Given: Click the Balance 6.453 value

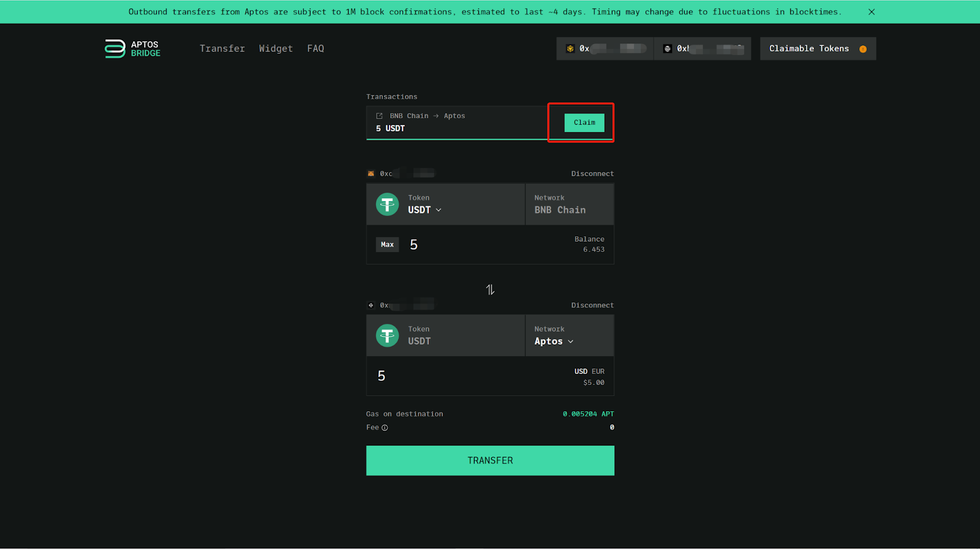Looking at the screenshot, I should (594, 249).
